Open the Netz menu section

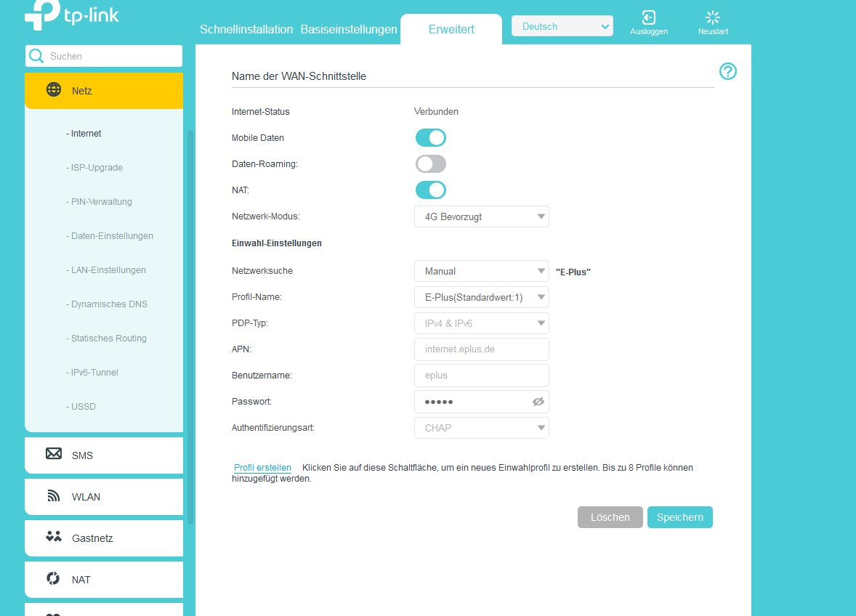(104, 91)
